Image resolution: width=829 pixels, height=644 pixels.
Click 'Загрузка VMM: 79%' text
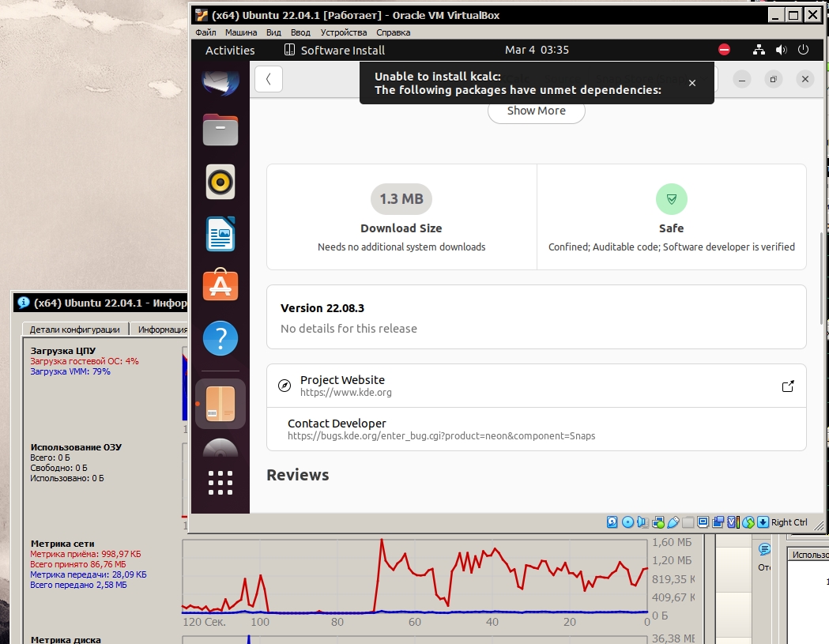pos(70,371)
